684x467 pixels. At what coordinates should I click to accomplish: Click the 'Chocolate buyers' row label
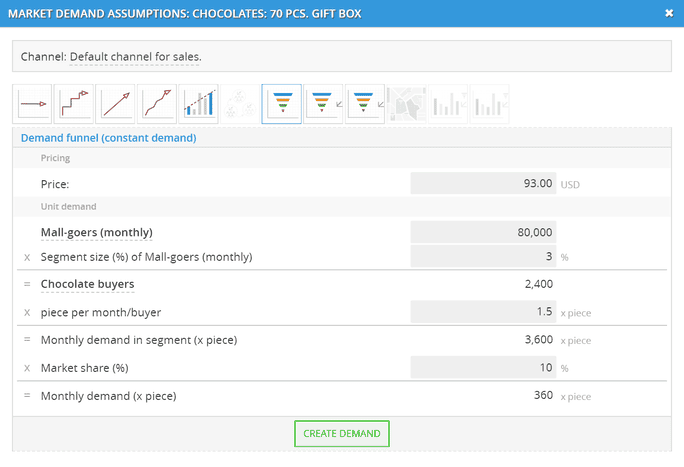coord(88,284)
